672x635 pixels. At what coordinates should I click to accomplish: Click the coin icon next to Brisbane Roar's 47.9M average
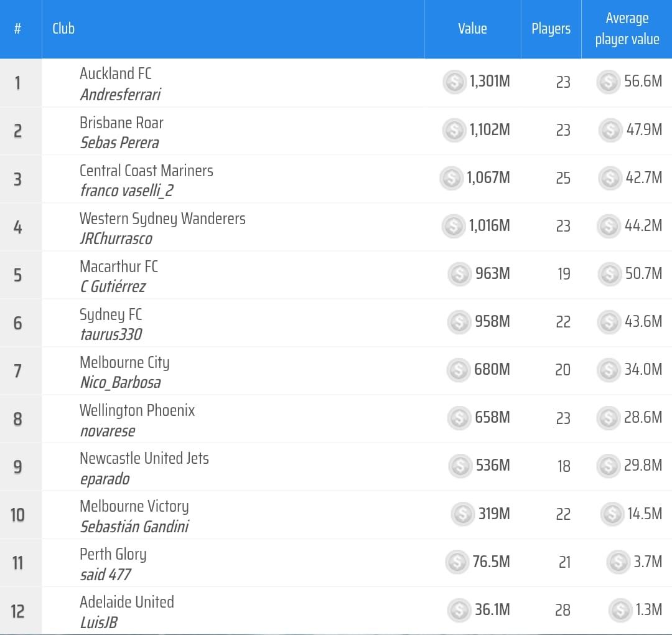click(x=610, y=130)
